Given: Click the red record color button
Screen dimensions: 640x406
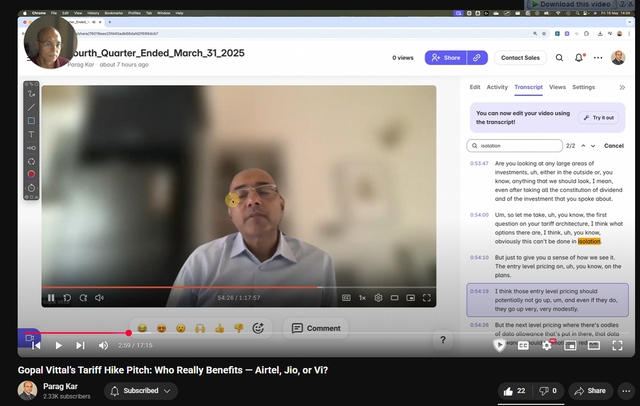Looking at the screenshot, I should pyautogui.click(x=31, y=174).
